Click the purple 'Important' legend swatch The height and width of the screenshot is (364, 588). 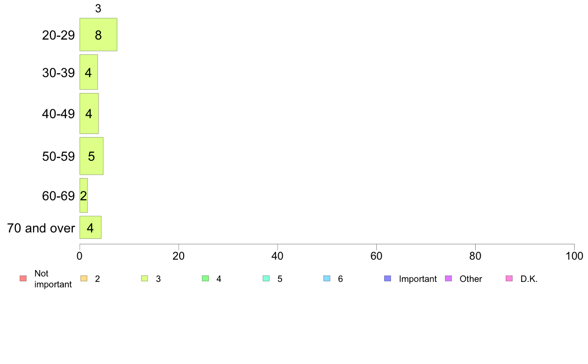coord(388,278)
